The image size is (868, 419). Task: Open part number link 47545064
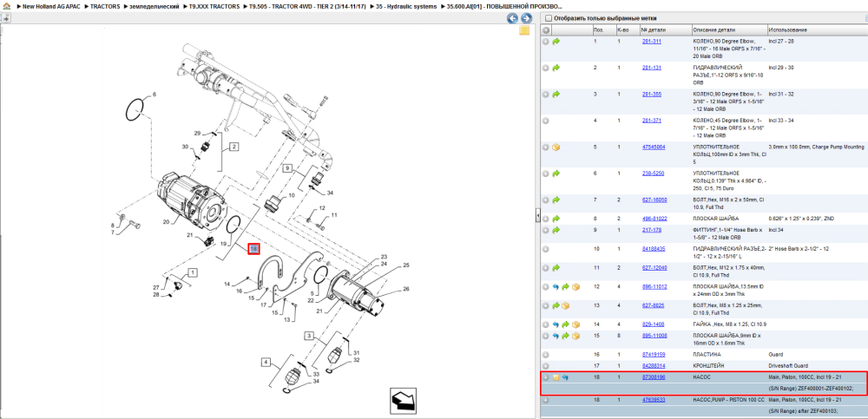point(654,147)
